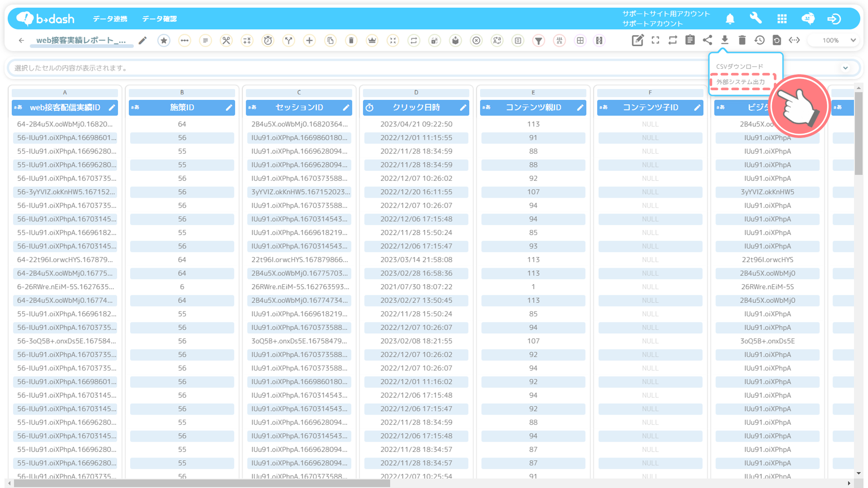
Task: Open the apps grid menu icon
Action: point(782,19)
